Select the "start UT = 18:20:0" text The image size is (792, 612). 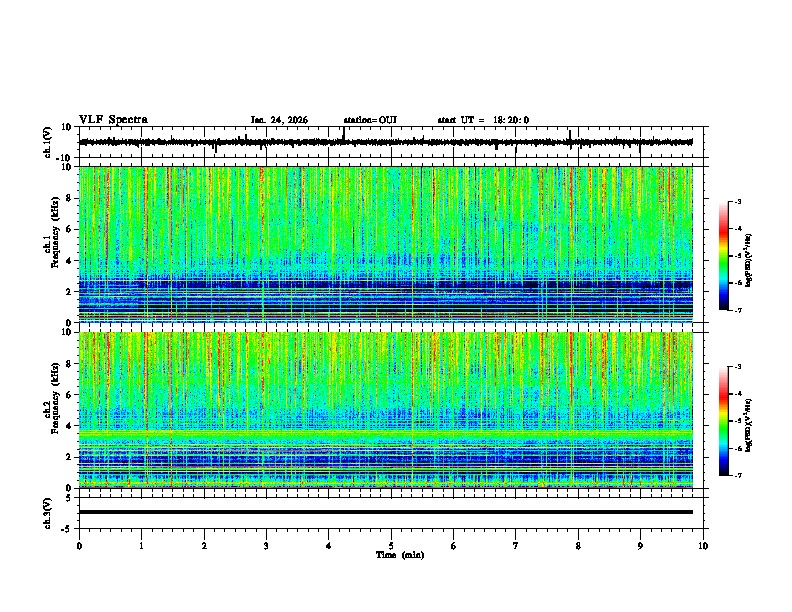tap(483, 120)
